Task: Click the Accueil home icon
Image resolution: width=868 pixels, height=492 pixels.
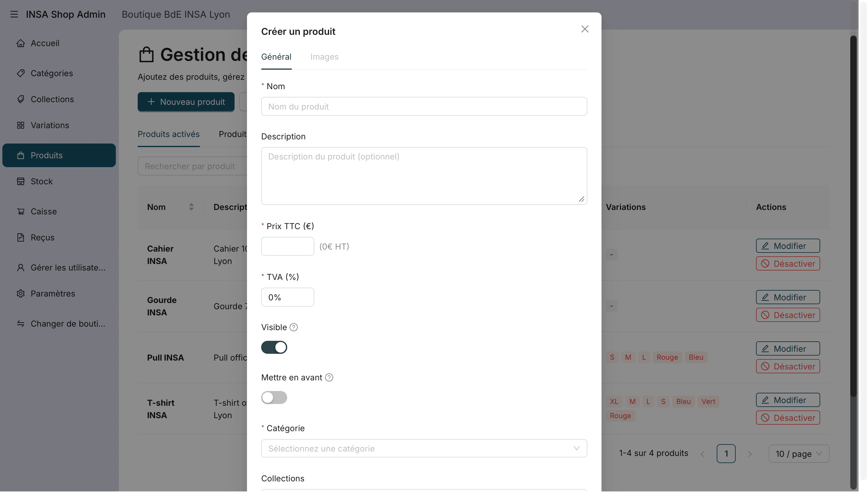Action: click(21, 43)
